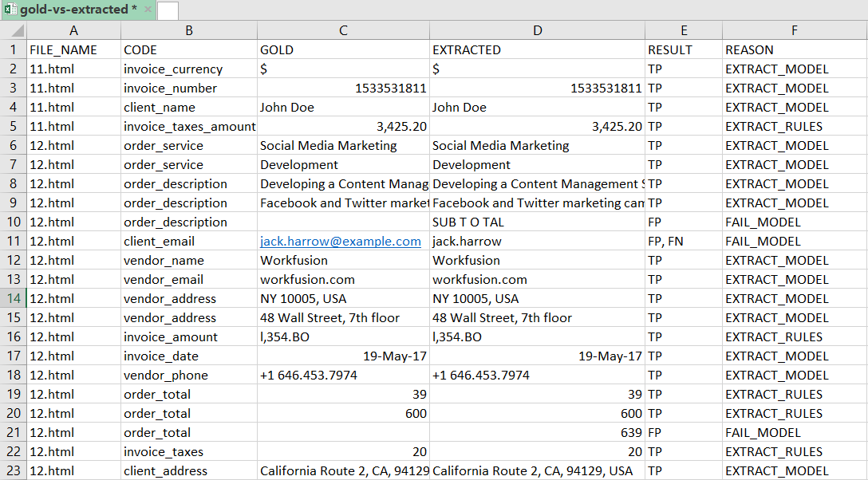The height and width of the screenshot is (480, 868).
Task: Click the Excel file icon on tab
Action: [10, 10]
